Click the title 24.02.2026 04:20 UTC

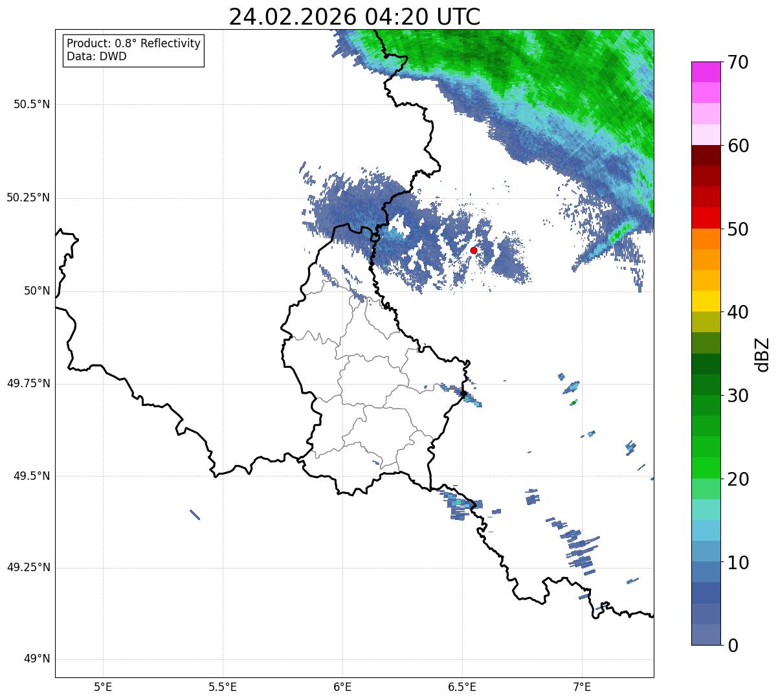click(x=355, y=16)
